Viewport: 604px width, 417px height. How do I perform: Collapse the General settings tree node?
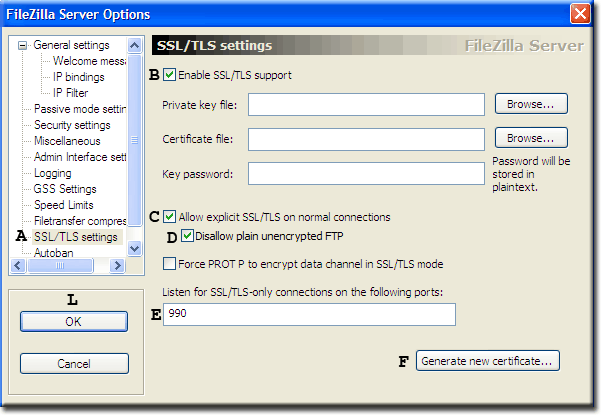tap(22, 45)
